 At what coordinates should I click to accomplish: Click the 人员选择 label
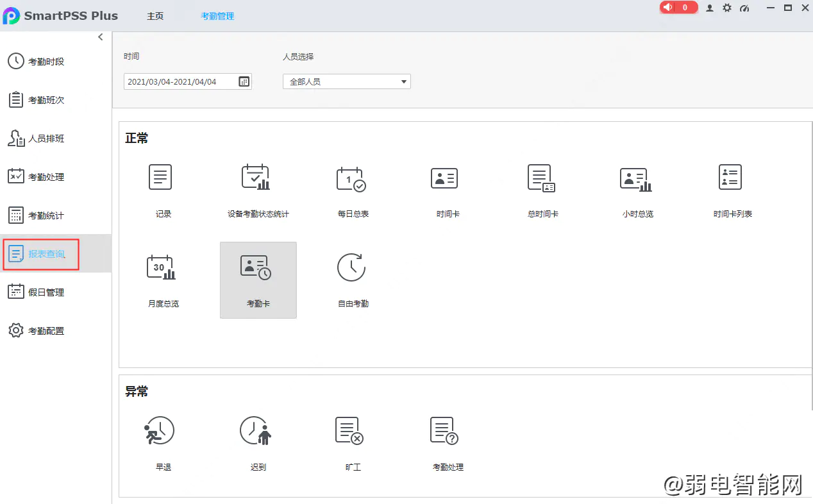298,56
